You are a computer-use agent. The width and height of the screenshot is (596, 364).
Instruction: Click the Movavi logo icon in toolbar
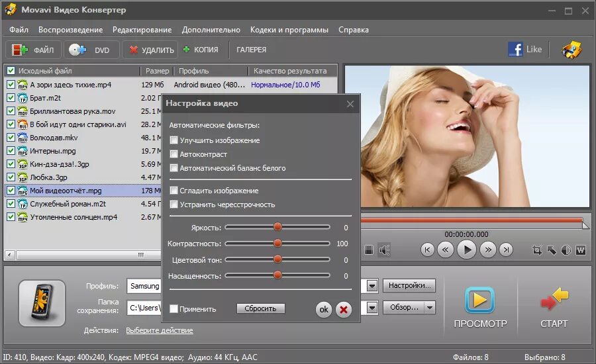(x=571, y=50)
